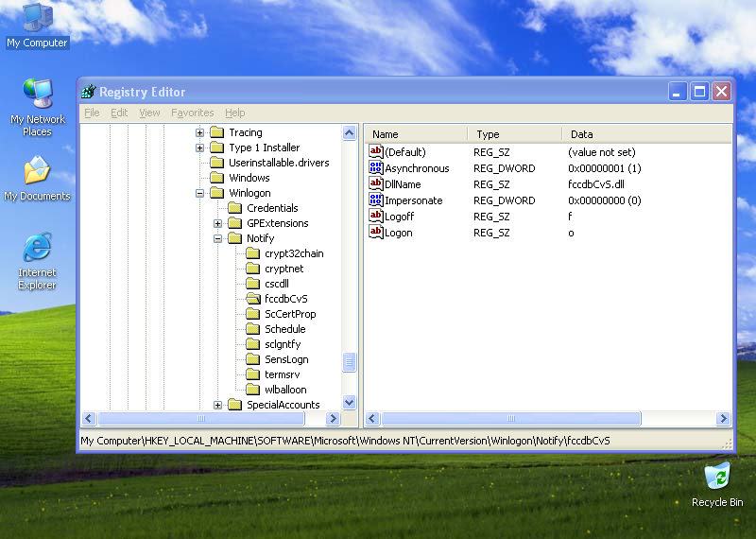Click values pane horizontal scrollbar thumb
Viewport: 756px width, 539px height.
click(511, 418)
